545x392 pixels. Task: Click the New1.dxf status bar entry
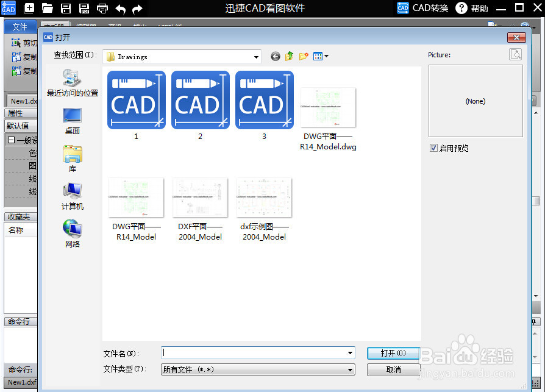(x=21, y=382)
